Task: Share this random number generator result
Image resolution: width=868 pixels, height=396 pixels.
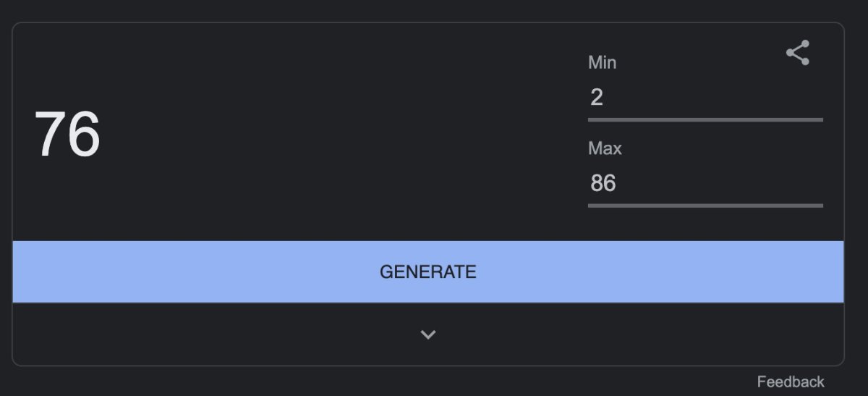Action: tap(798, 54)
